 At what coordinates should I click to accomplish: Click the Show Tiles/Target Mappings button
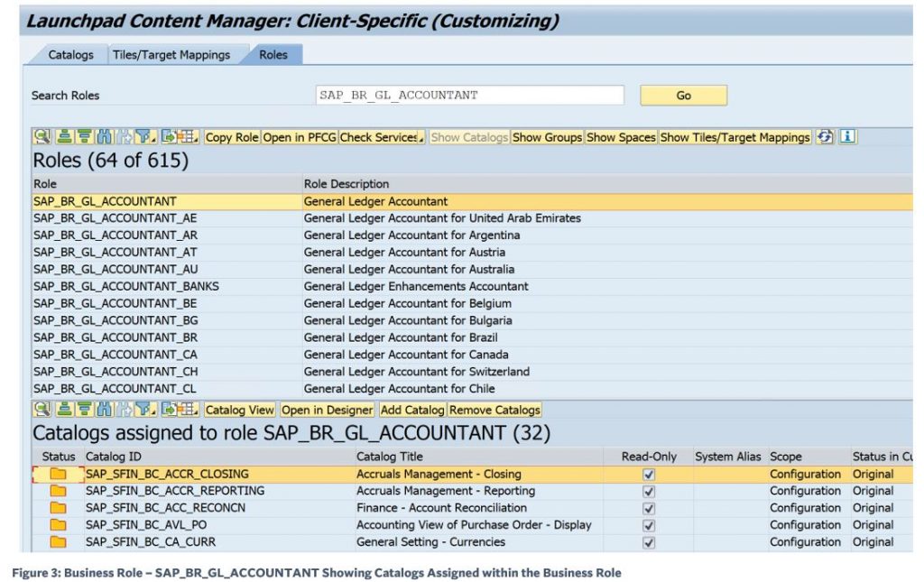[735, 137]
